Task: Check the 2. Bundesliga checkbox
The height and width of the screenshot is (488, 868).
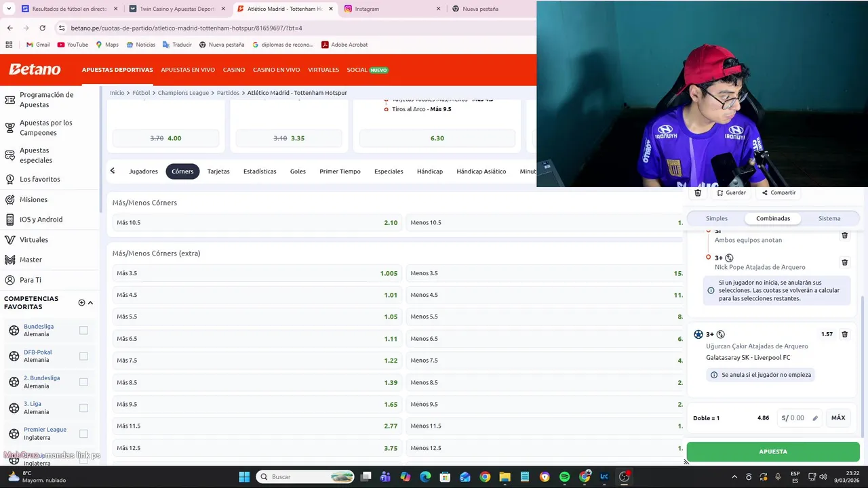Action: (x=83, y=382)
